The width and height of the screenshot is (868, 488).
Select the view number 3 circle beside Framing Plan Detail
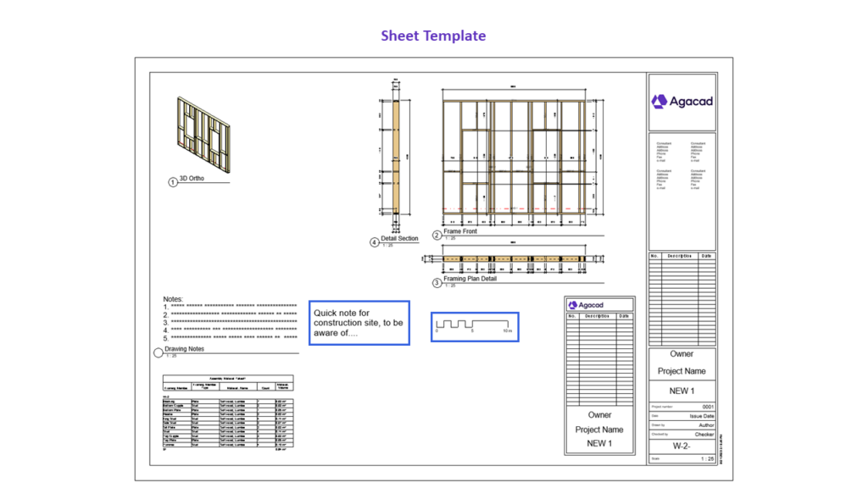[x=437, y=283]
